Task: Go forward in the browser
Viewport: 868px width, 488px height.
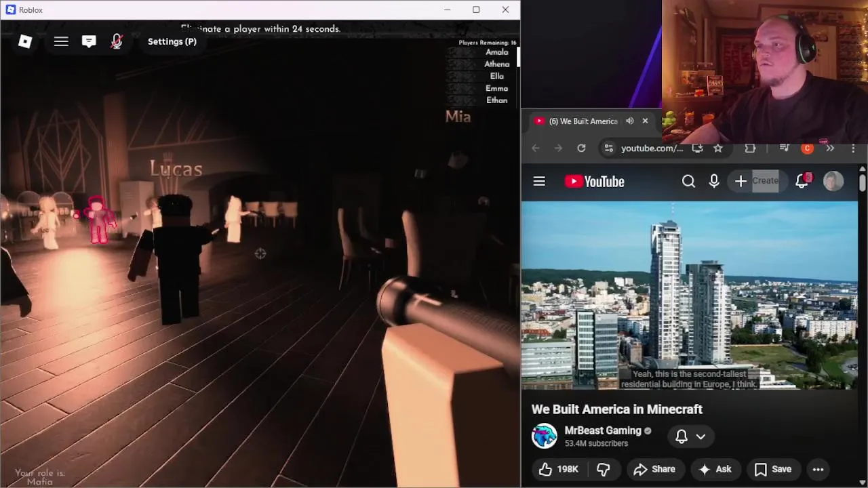Action: click(x=558, y=148)
